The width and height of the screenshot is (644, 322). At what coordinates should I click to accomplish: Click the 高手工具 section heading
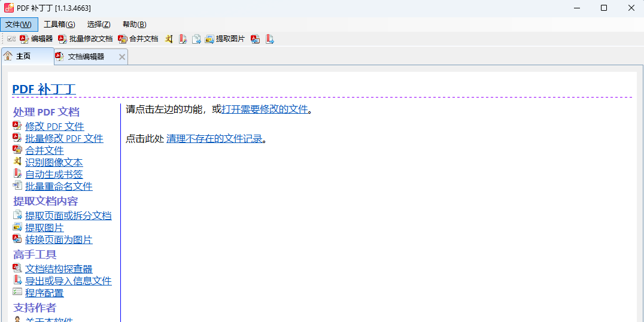[x=35, y=254]
